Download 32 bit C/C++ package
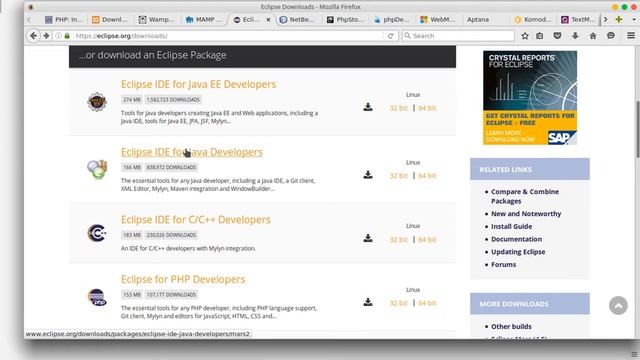Viewport: 640px width, 360px height. click(x=398, y=240)
